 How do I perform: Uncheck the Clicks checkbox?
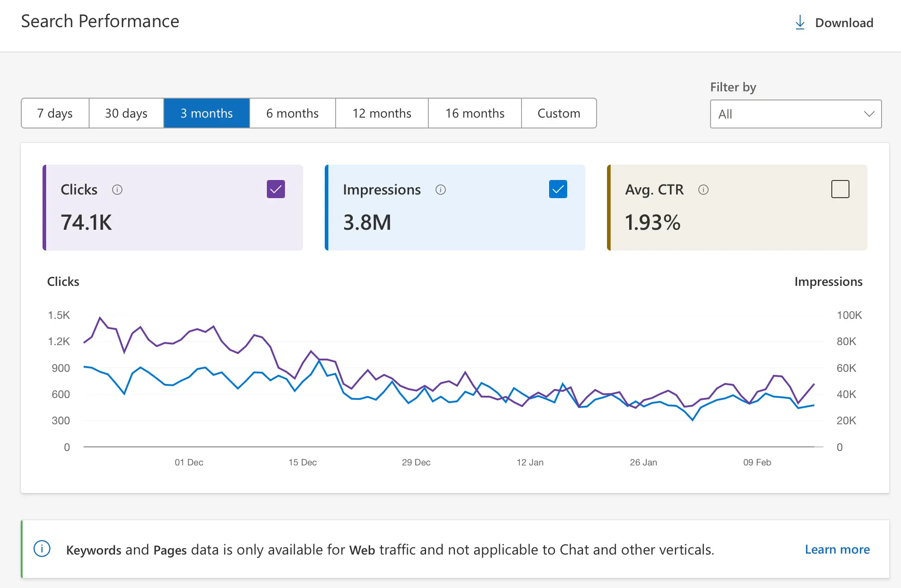(275, 189)
